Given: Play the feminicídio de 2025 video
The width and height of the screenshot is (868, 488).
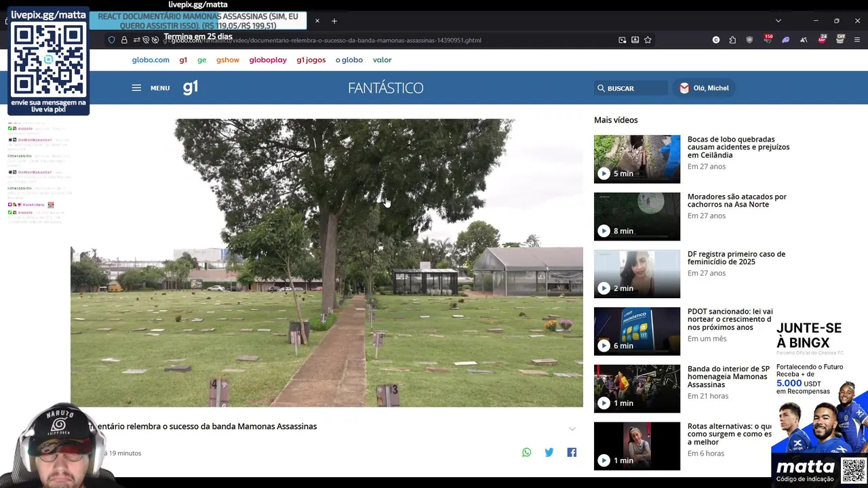Looking at the screenshot, I should pyautogui.click(x=637, y=274).
